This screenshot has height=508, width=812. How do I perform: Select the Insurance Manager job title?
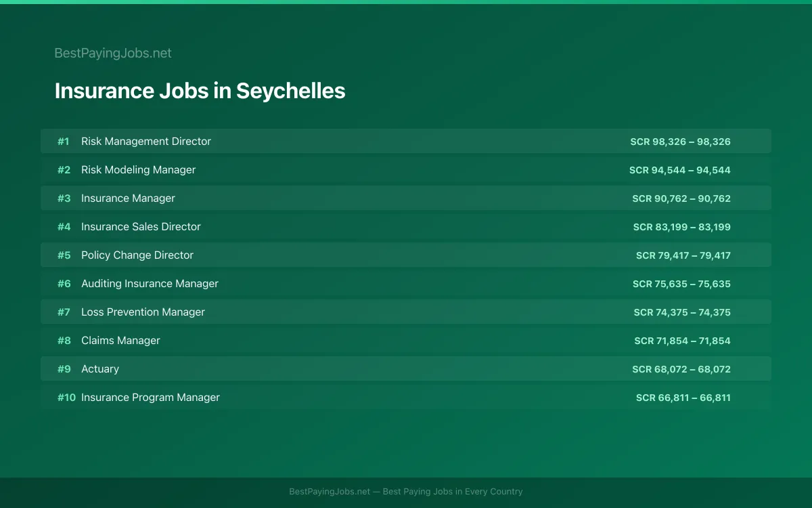tap(128, 198)
